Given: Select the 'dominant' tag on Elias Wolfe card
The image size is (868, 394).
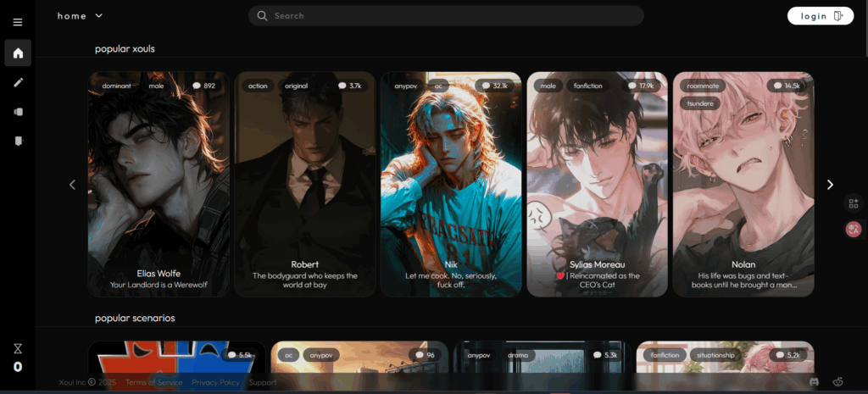Looking at the screenshot, I should pos(117,86).
